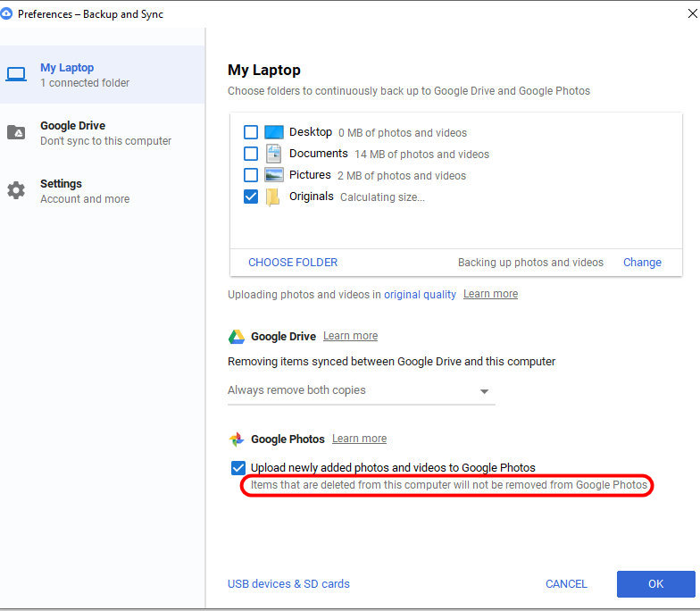Select the Documents folder label
Viewport: 700px width, 611px height.
[x=318, y=154]
